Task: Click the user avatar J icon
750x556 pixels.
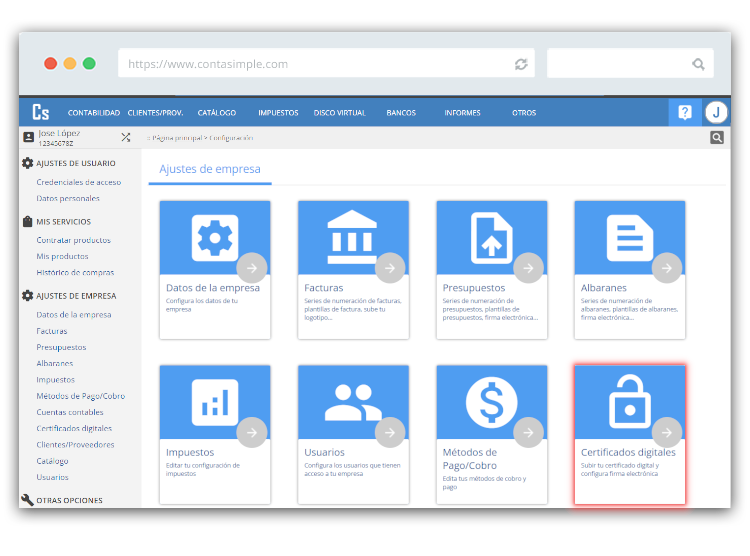Action: pos(716,112)
